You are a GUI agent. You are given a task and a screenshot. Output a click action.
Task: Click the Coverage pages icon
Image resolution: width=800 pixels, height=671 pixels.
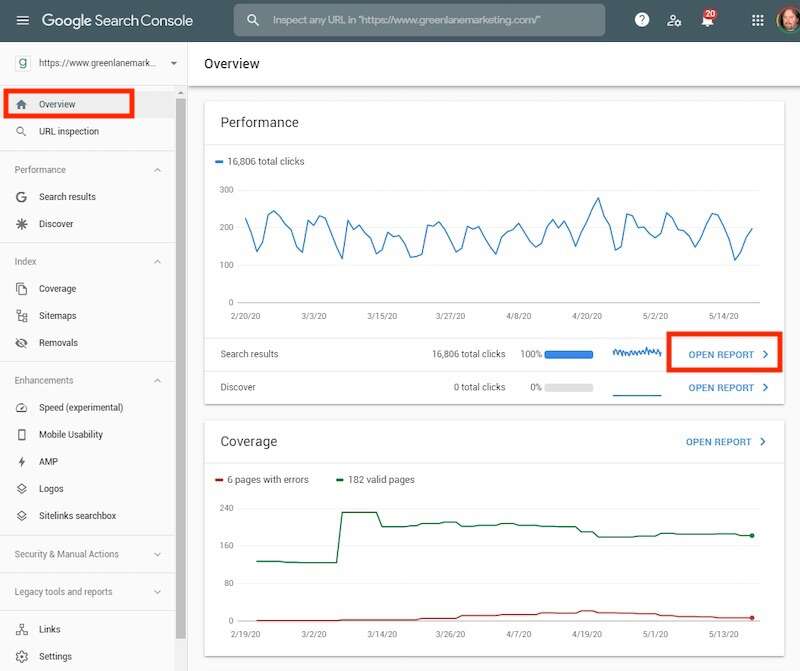click(21, 289)
